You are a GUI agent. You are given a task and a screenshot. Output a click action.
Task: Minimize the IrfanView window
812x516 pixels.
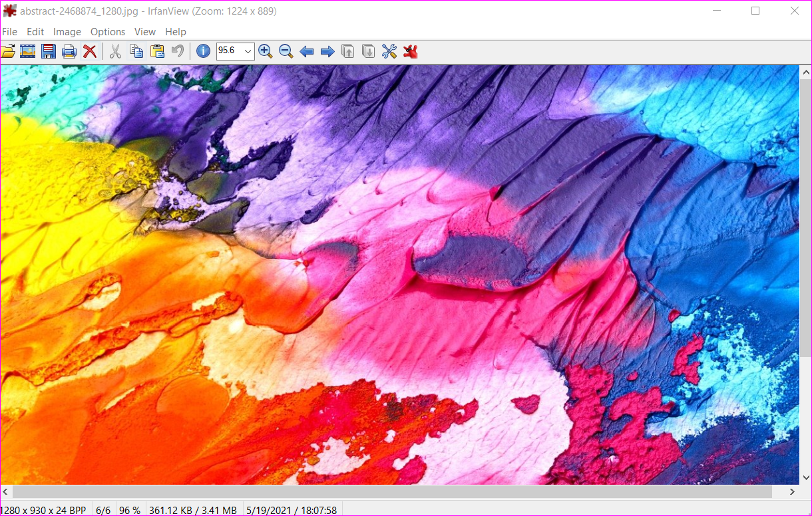pyautogui.click(x=717, y=11)
